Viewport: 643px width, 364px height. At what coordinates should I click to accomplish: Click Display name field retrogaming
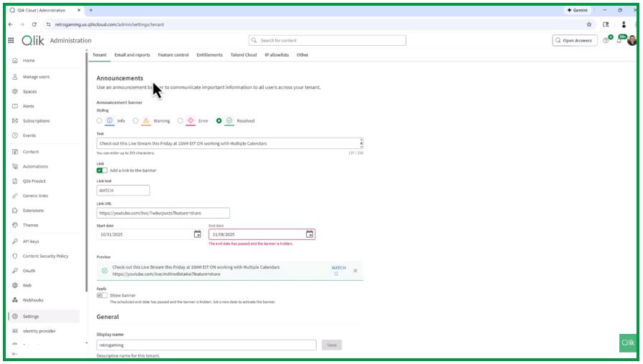[x=206, y=345]
